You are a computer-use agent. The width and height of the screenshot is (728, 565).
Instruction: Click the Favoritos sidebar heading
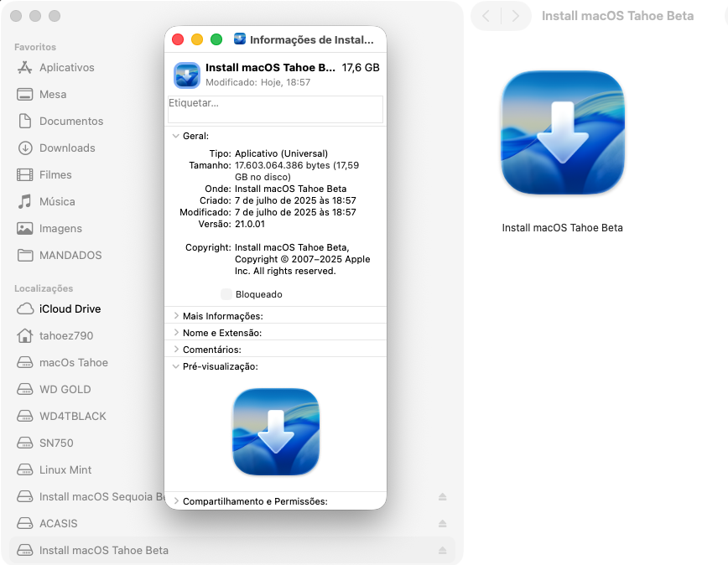pos(35,47)
